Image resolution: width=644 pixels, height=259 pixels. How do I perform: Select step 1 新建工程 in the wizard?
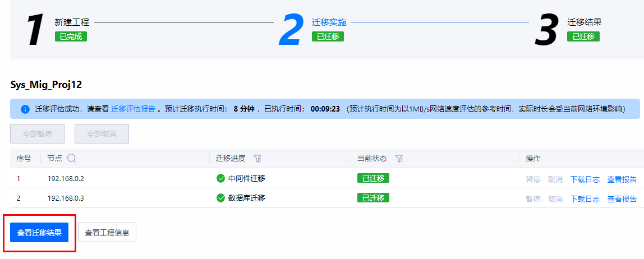pos(72,22)
